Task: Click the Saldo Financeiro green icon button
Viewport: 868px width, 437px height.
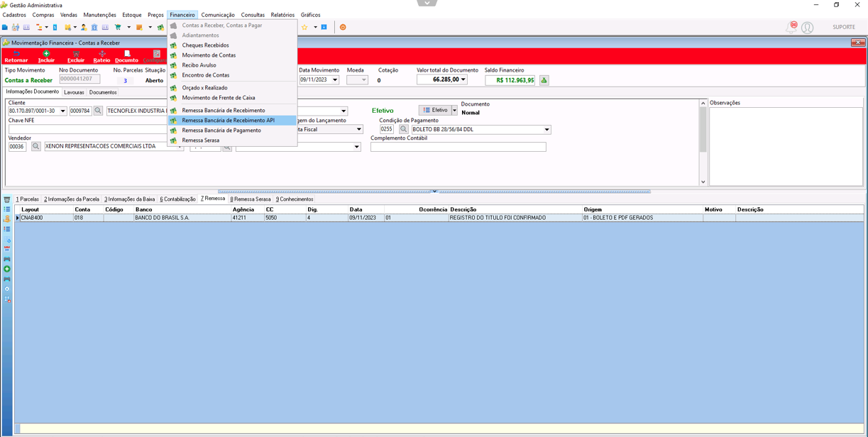Action: (544, 80)
